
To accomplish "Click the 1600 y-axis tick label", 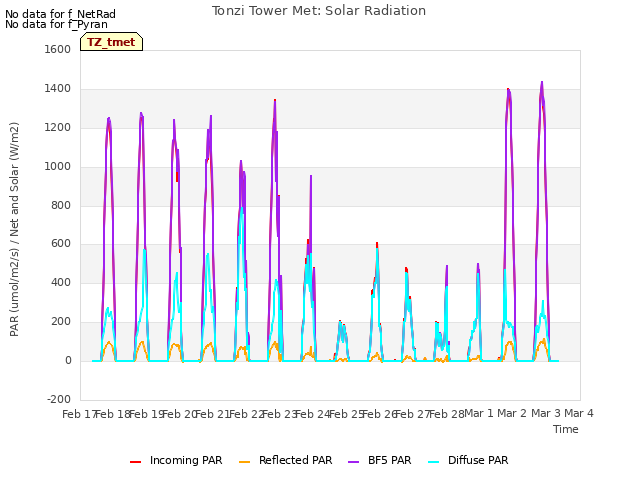I will [58, 49].
